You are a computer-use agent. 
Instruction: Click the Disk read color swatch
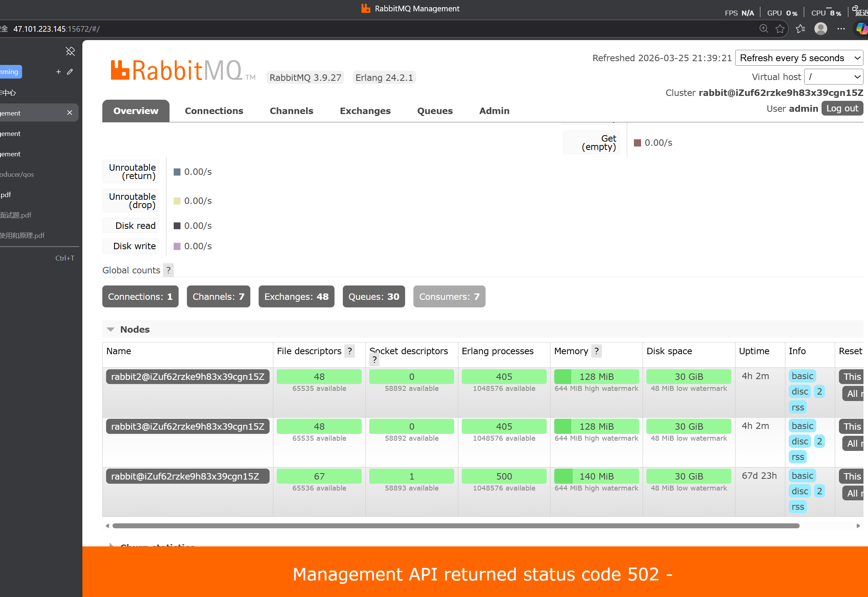point(177,226)
